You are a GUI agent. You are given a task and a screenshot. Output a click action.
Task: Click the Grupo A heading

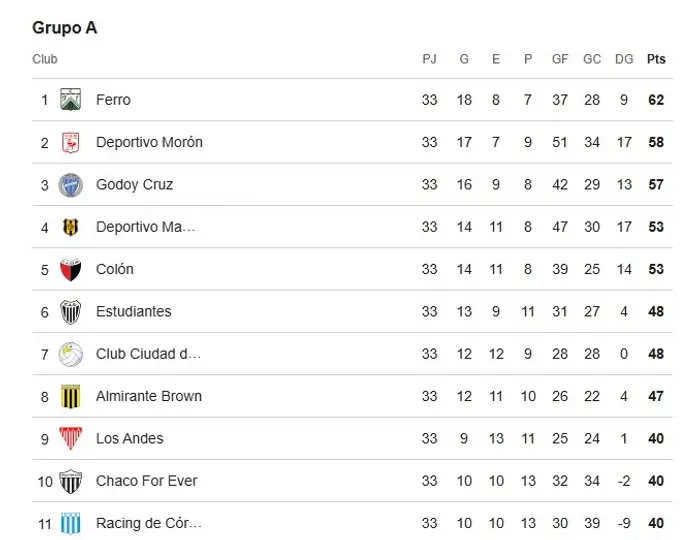click(65, 28)
